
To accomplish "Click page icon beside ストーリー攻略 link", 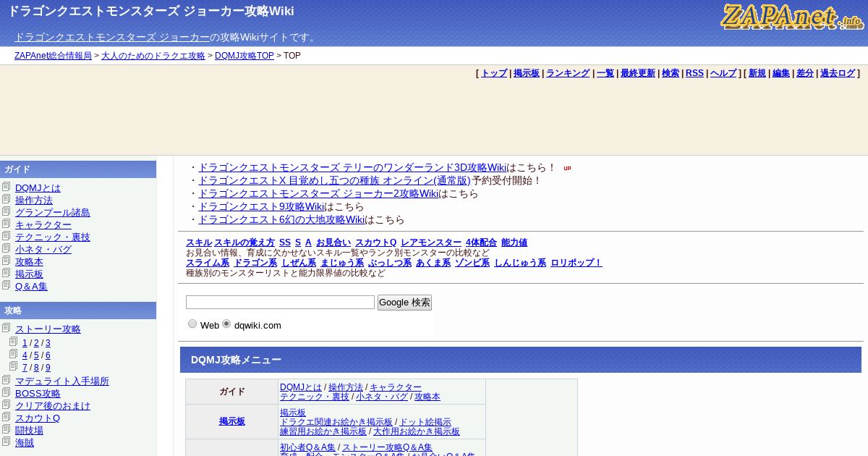I will tap(7, 328).
